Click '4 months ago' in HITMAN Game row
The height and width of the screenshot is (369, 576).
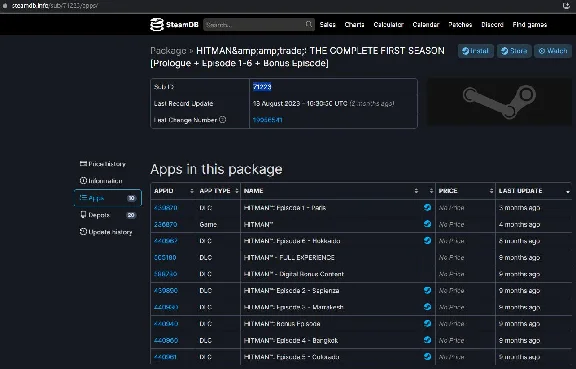pyautogui.click(x=519, y=224)
